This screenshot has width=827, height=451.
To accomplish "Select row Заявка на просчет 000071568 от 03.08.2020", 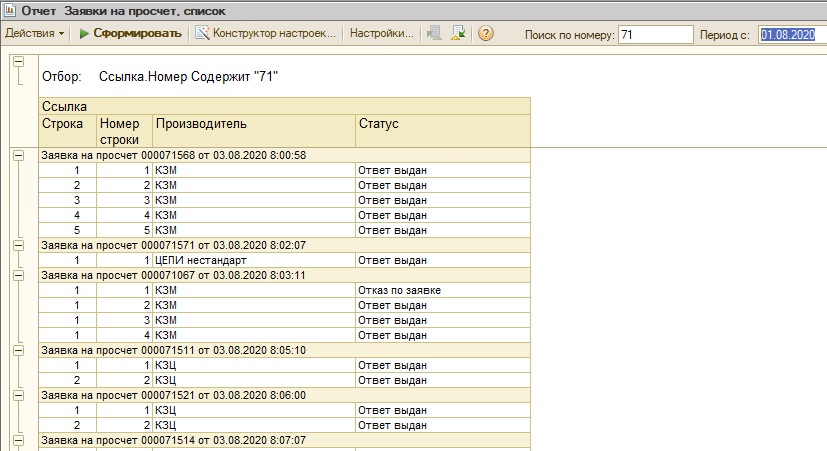I will (284, 155).
